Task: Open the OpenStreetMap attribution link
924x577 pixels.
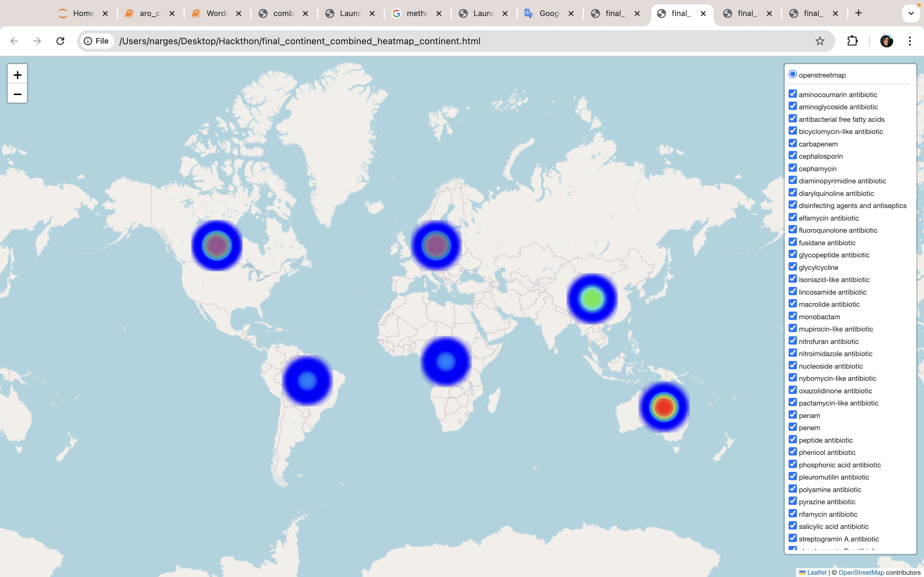Action: coord(861,573)
